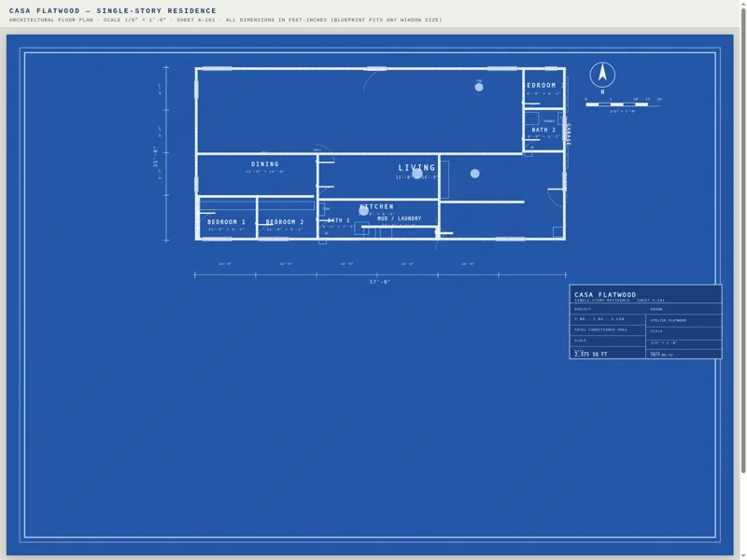This screenshot has width=747, height=560.
Task: Click the vertical GARAGE label on the east wall
Action: tap(569, 133)
